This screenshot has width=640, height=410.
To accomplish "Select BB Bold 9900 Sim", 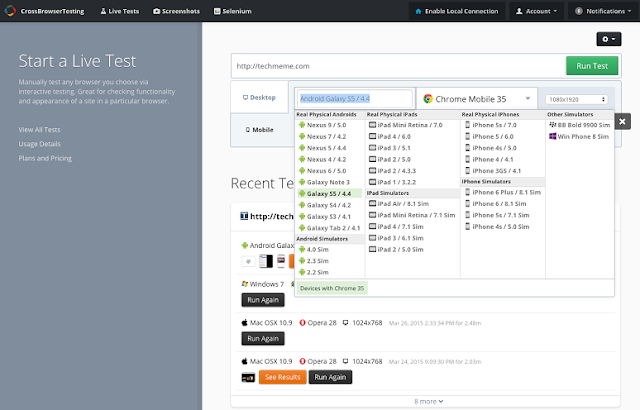I will pos(580,125).
